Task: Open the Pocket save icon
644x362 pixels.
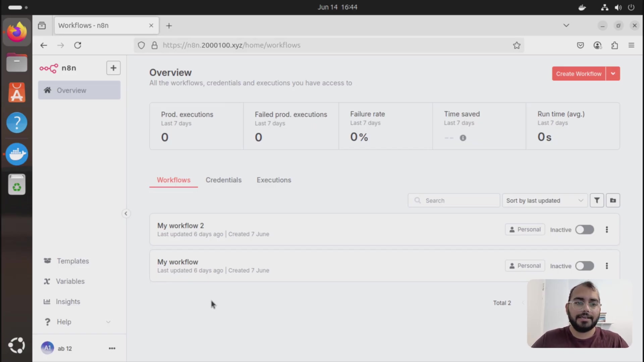Action: 580,45
